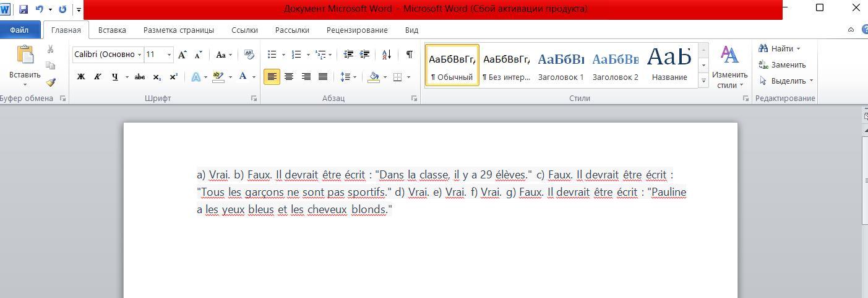Click the Word application icon in title bar
This screenshot has height=298, width=868.
pyautogui.click(x=6, y=9)
